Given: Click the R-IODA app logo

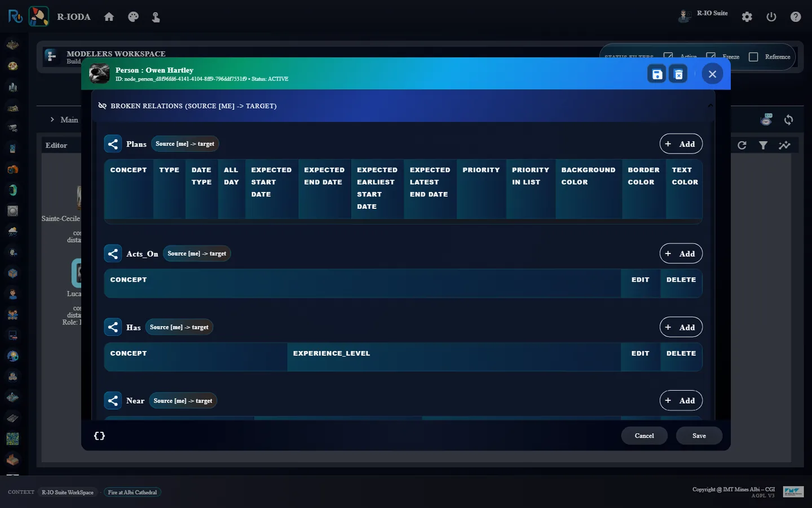Looking at the screenshot, I should point(39,16).
